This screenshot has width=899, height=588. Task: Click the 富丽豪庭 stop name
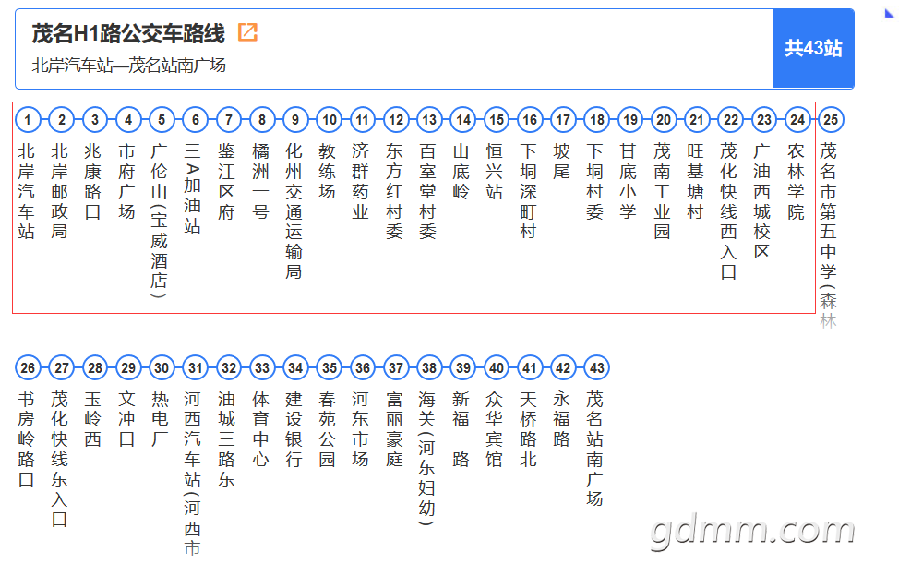pyautogui.click(x=394, y=429)
